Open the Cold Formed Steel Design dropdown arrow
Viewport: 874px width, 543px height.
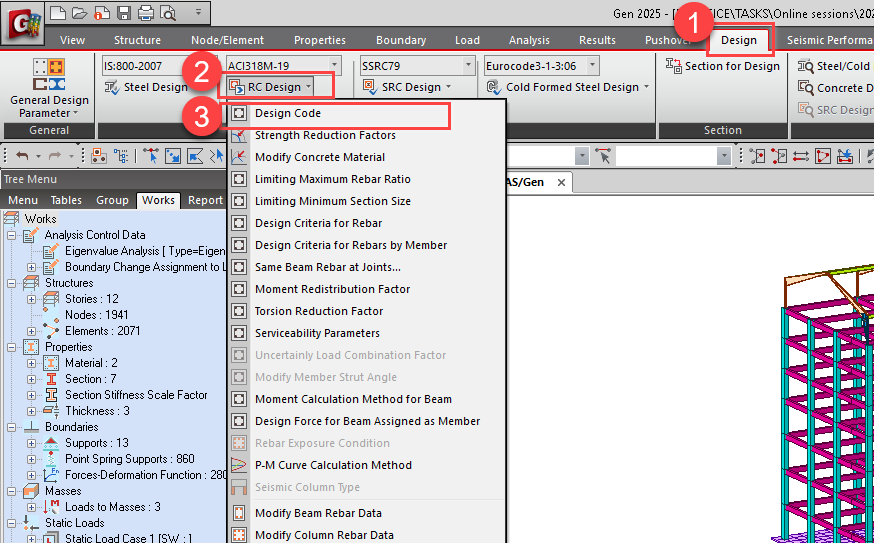(x=646, y=87)
